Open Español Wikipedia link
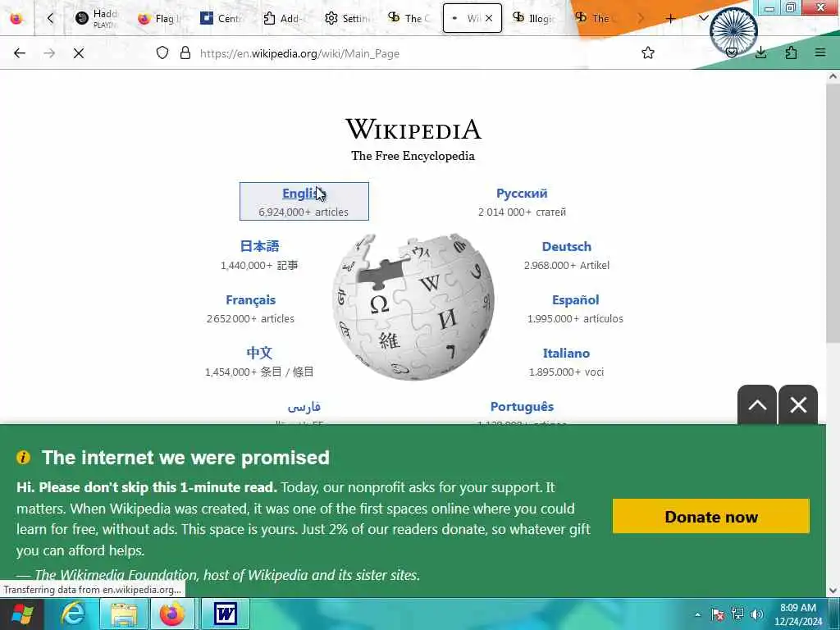Image resolution: width=840 pixels, height=630 pixels. pyautogui.click(x=575, y=300)
